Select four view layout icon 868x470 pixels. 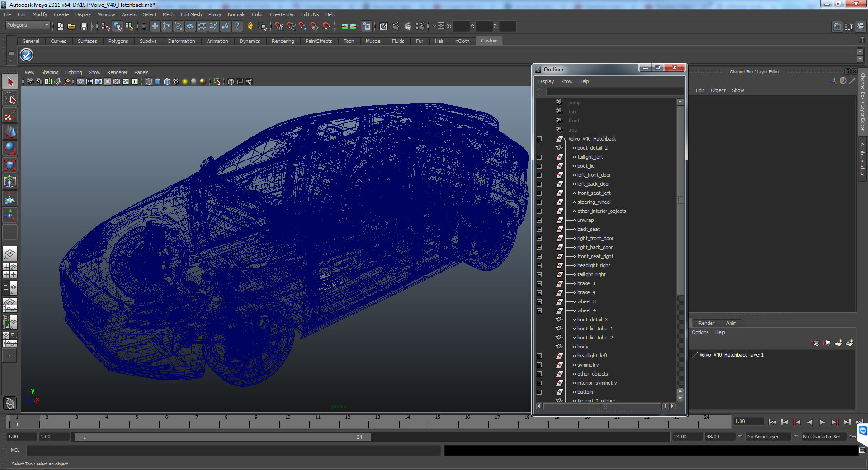click(x=10, y=270)
